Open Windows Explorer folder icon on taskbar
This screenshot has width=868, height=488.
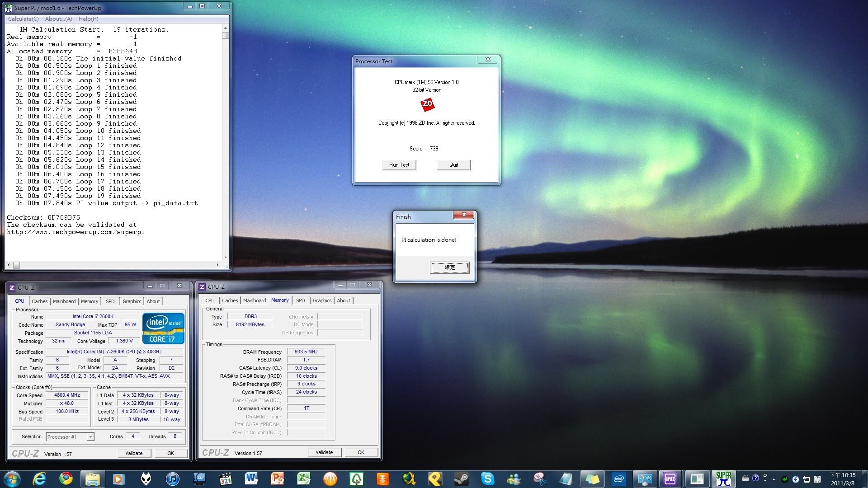pyautogui.click(x=93, y=479)
